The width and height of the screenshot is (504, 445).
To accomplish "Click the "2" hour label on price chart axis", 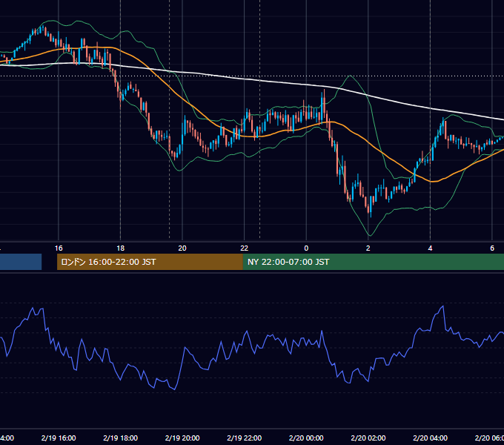I will pos(368,248).
